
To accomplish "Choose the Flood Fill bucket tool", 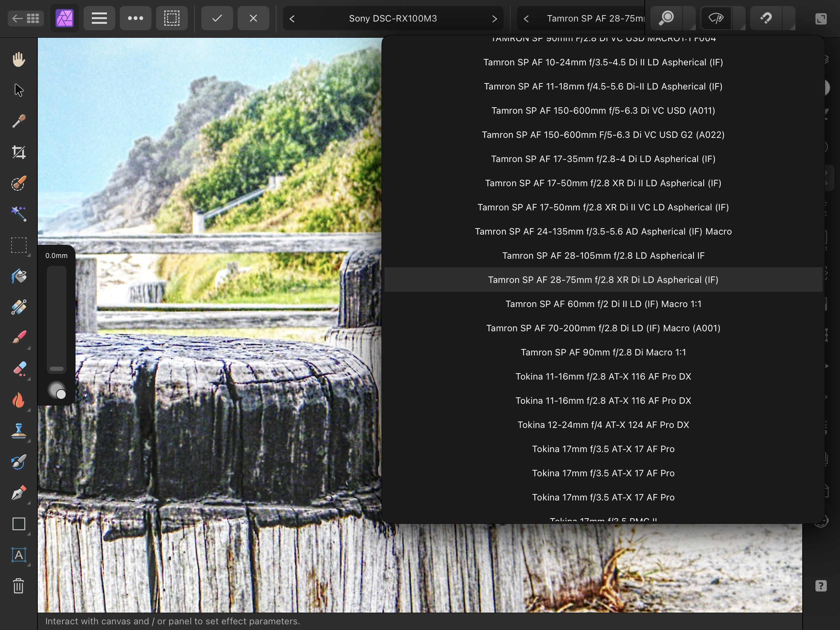I will (19, 276).
